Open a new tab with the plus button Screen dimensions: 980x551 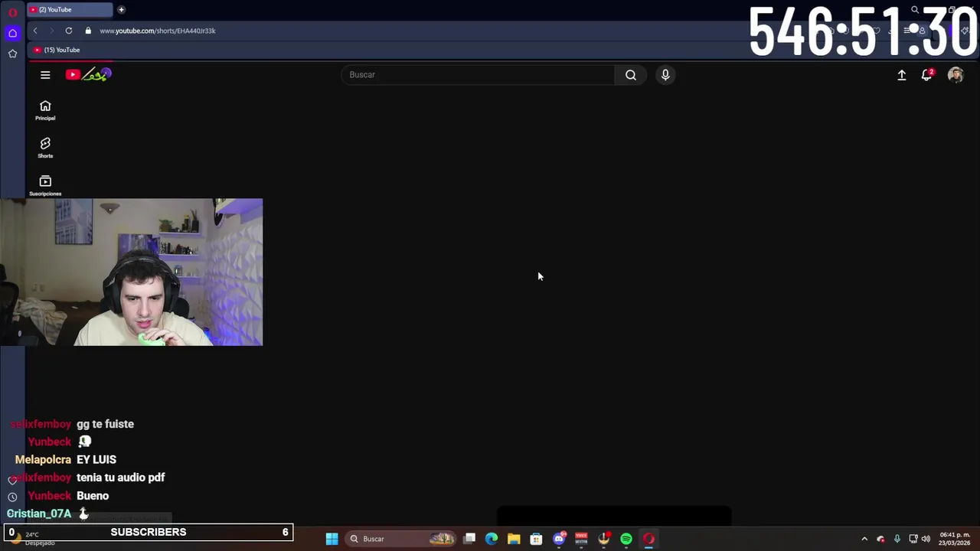(121, 9)
